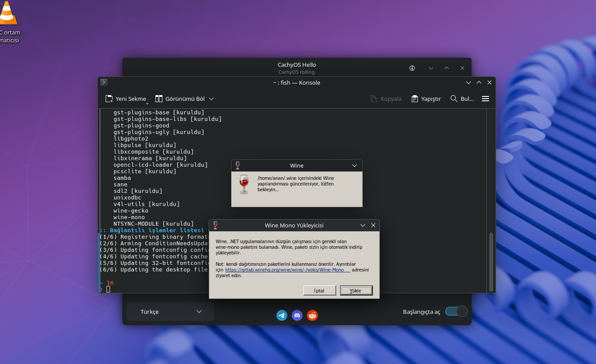
Task: Open the Bul search button in Konsole
Action: coord(462,99)
